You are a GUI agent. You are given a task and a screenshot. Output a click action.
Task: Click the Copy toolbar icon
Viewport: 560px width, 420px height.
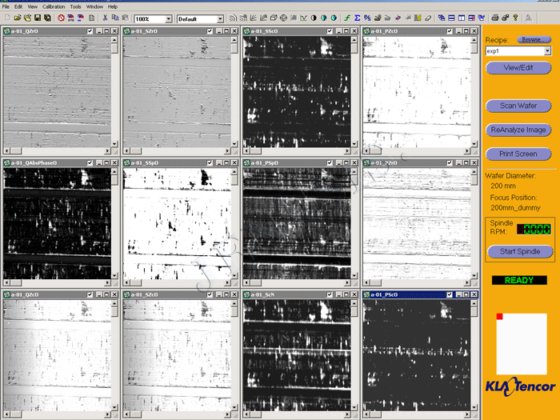pyautogui.click(x=115, y=18)
